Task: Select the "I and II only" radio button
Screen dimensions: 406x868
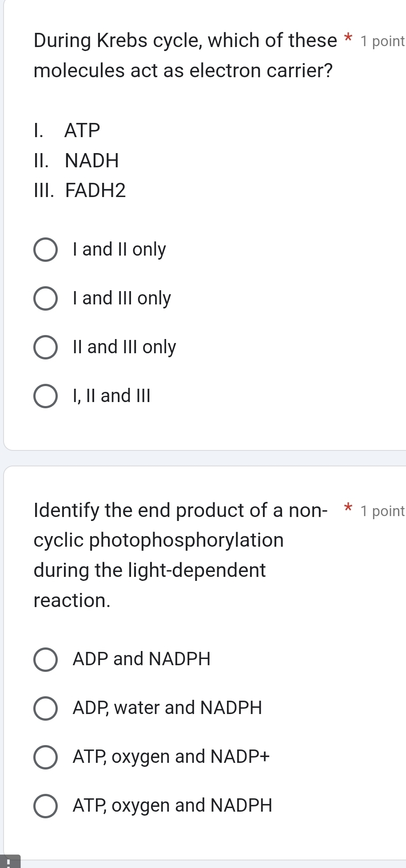Action: 45,250
